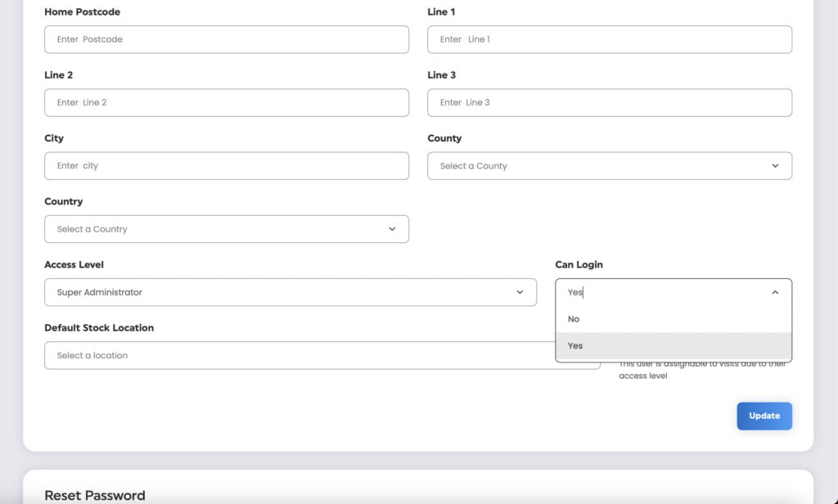Click the Access Level chevron arrow
838x504 pixels.
520,292
